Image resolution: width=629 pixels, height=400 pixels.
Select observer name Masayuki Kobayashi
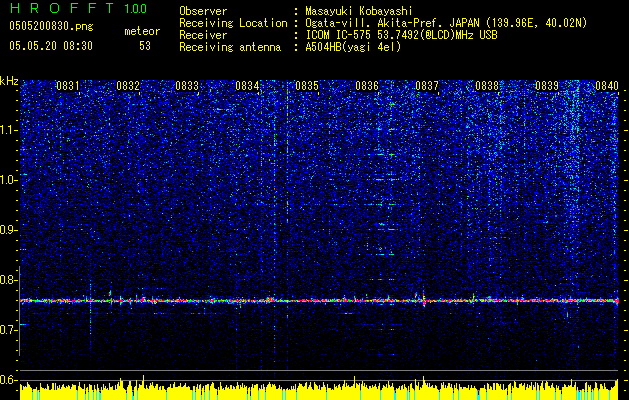pyautogui.click(x=359, y=11)
